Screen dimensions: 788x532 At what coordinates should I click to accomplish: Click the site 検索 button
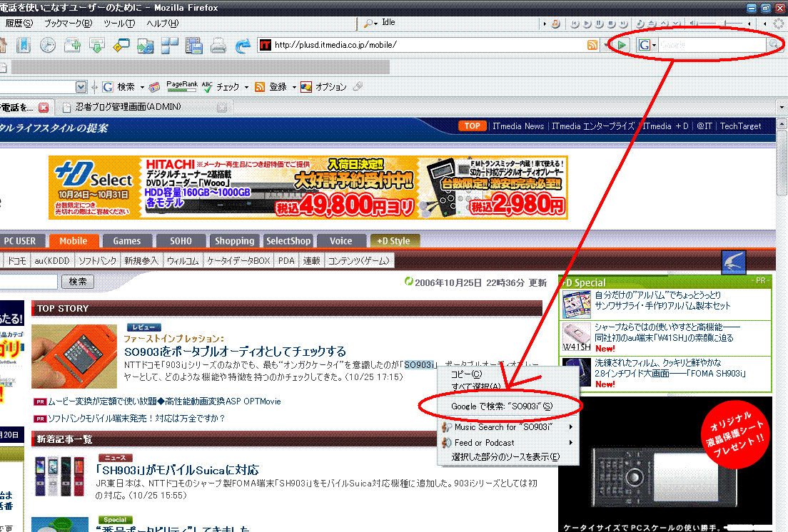pyautogui.click(x=78, y=282)
